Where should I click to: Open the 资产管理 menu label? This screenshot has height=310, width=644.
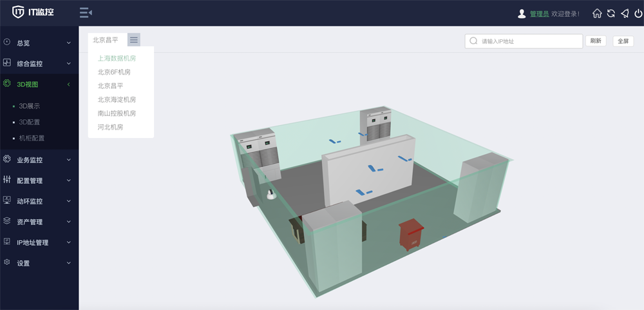point(30,222)
